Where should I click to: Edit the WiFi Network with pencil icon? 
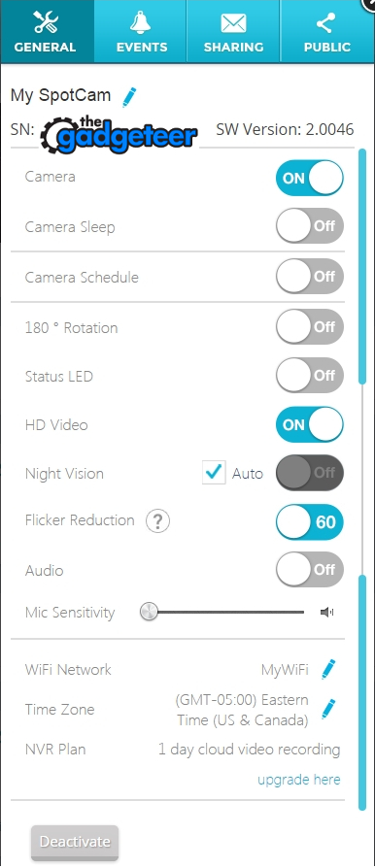[329, 669]
